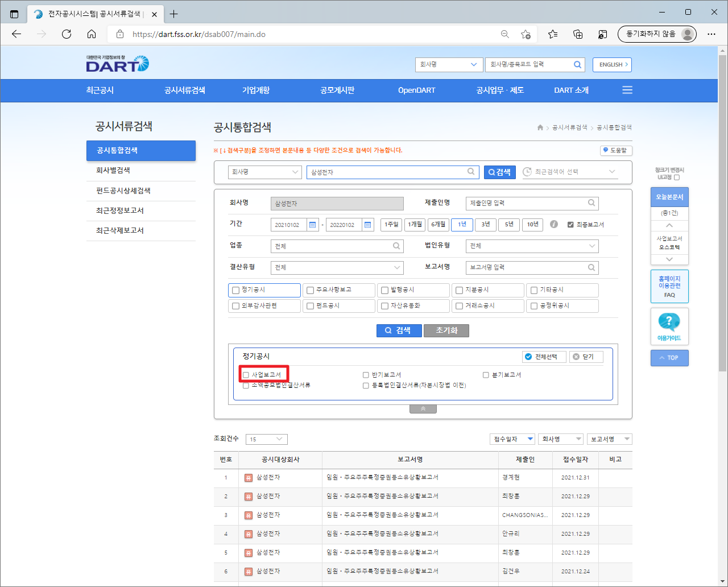The width and height of the screenshot is (728, 587).
Task: Check the 발행공시 category checkbox
Action: [x=384, y=290]
